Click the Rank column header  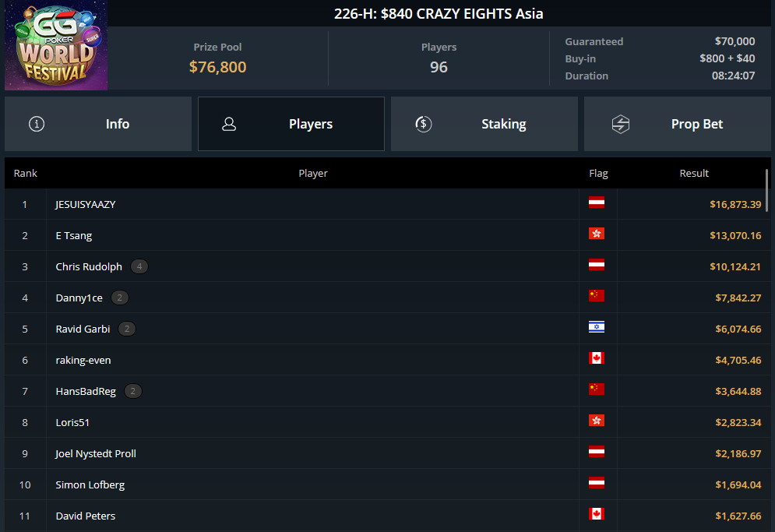click(x=25, y=173)
